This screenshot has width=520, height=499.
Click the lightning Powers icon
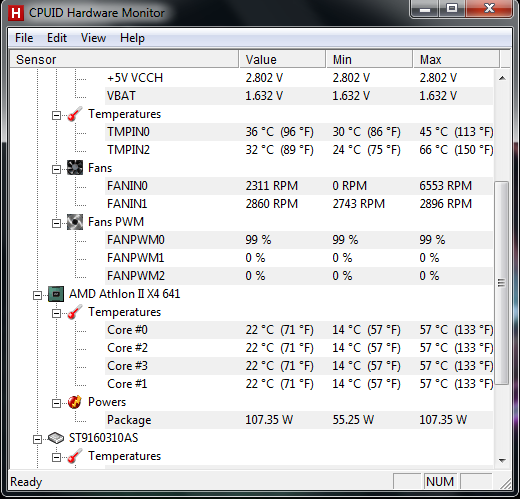[x=75, y=402]
